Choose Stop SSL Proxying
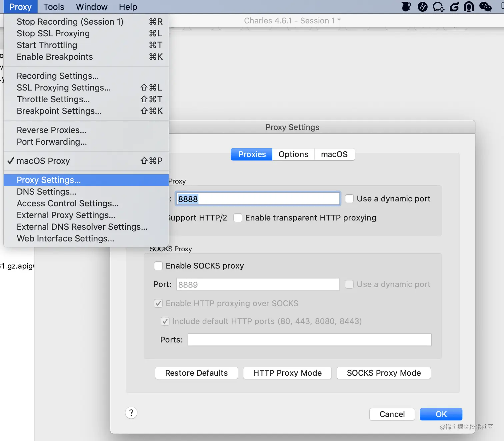The height and width of the screenshot is (441, 504). (86, 33)
